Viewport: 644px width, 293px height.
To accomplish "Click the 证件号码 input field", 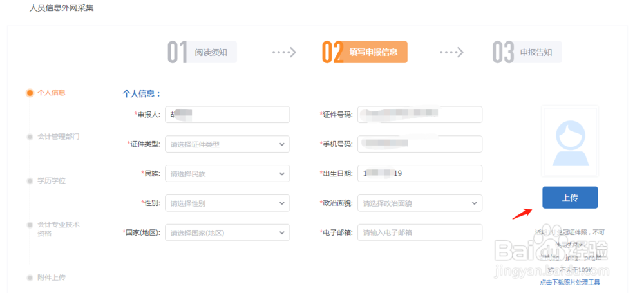I will point(420,114).
